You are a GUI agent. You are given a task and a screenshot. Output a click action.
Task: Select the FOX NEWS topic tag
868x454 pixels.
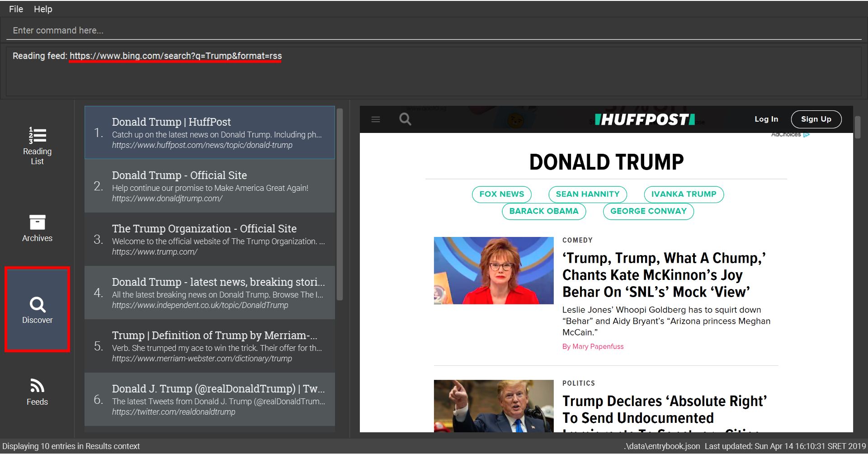(x=502, y=194)
